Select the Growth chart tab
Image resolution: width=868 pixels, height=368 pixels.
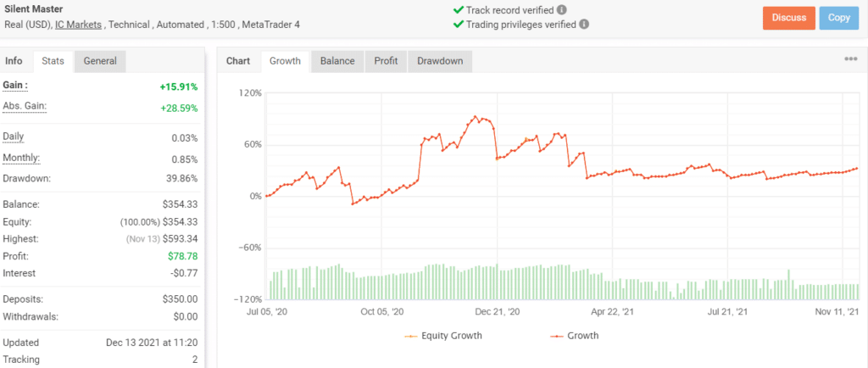tap(285, 61)
